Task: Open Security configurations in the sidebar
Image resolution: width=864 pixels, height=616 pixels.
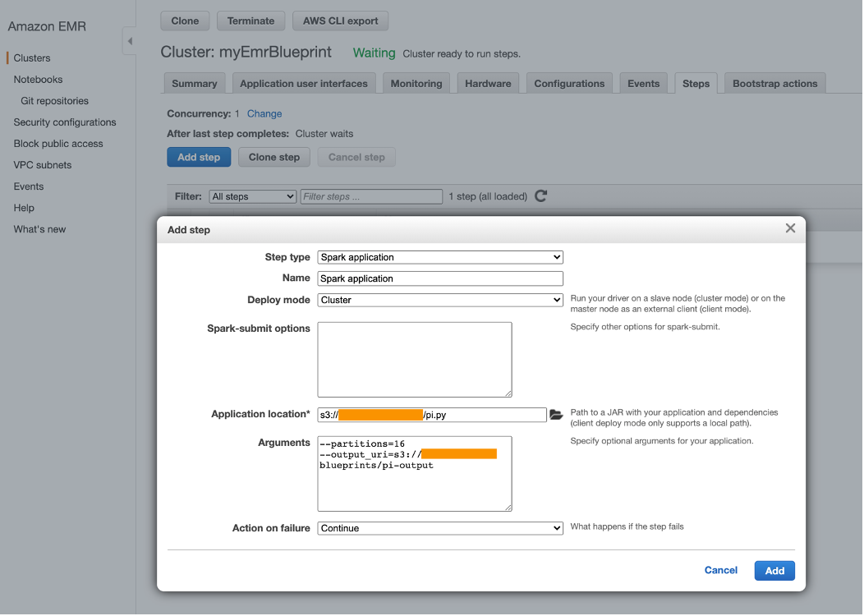Action: coord(65,122)
